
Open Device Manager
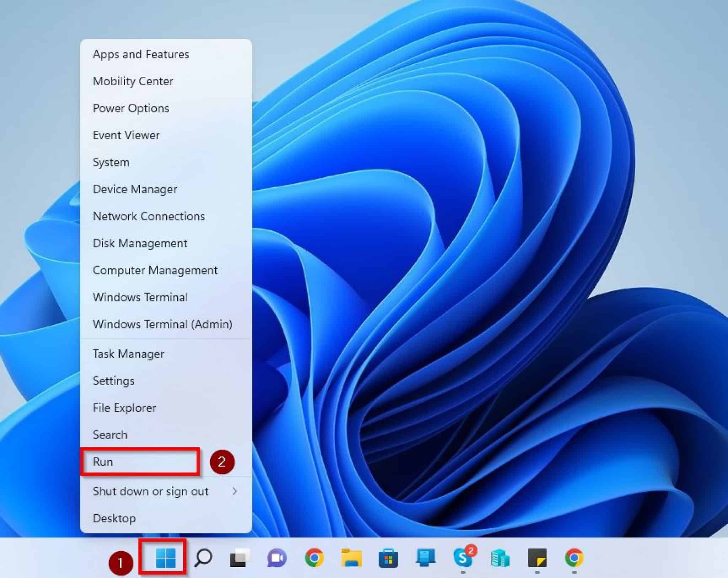[134, 189]
